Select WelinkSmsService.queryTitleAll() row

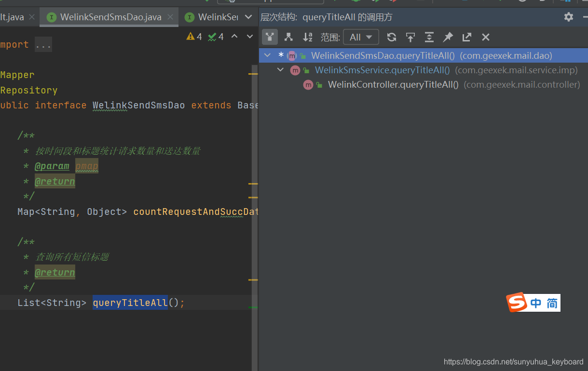[424, 70]
